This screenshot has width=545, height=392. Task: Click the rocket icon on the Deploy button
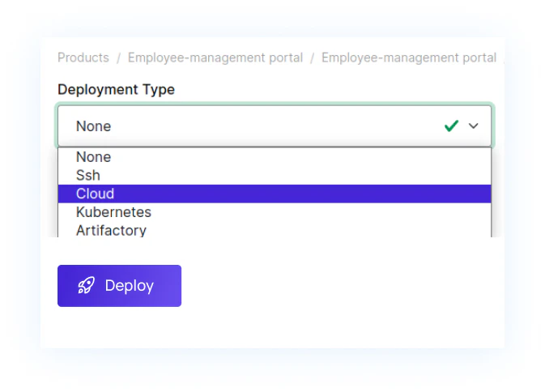click(86, 285)
